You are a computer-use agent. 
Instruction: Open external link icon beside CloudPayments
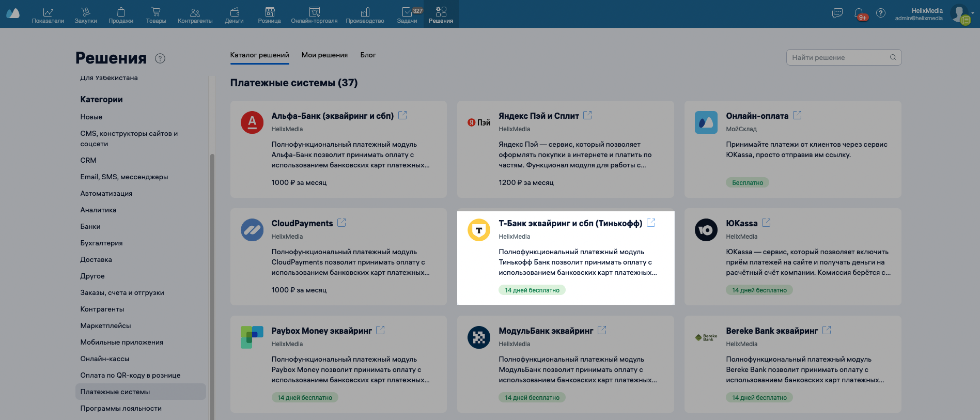[341, 223]
